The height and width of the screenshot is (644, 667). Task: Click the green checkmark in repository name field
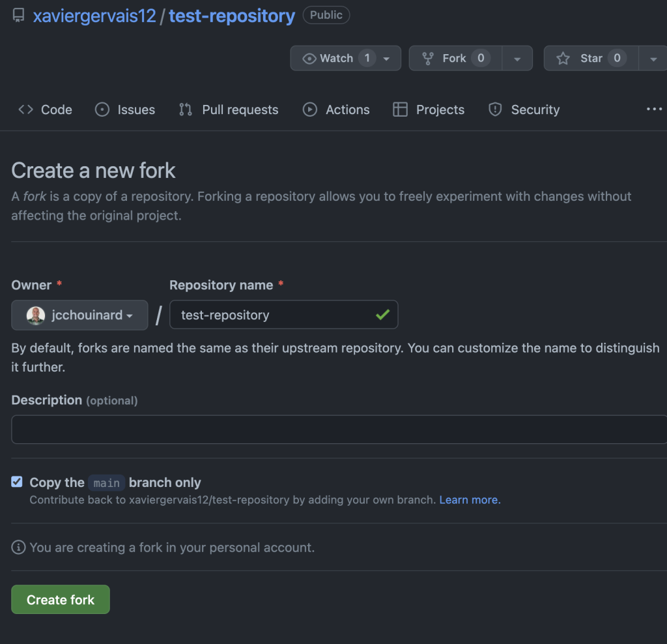point(382,315)
